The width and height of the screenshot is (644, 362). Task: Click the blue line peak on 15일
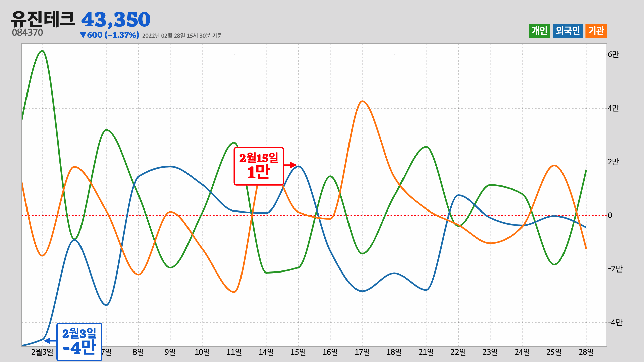coord(298,167)
